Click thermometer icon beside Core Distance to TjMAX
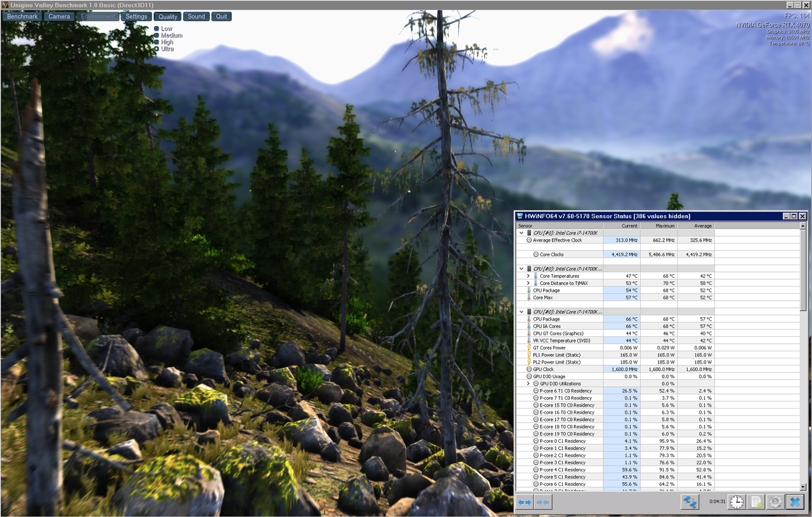The height and width of the screenshot is (517, 812). click(536, 284)
